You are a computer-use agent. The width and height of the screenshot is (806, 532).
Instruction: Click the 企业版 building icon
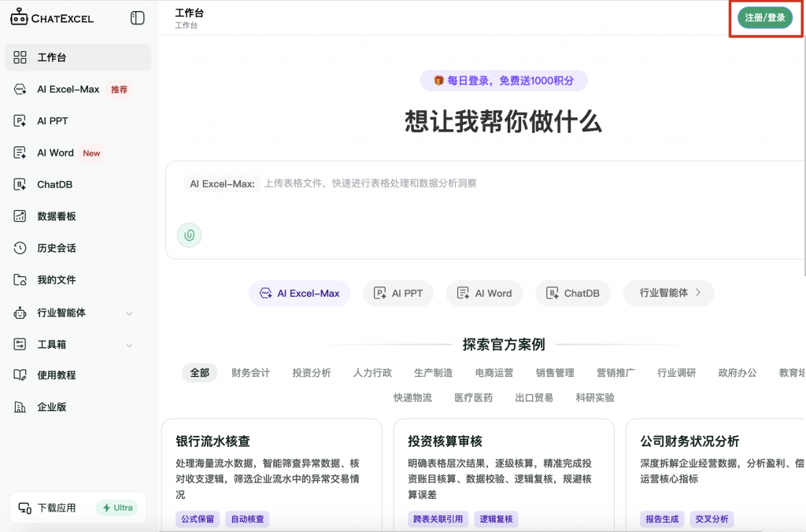[20, 407]
